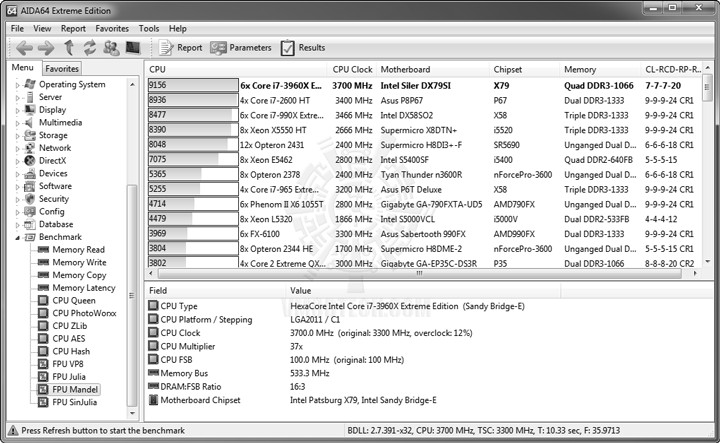Open benchmark Parameters

coord(241,47)
